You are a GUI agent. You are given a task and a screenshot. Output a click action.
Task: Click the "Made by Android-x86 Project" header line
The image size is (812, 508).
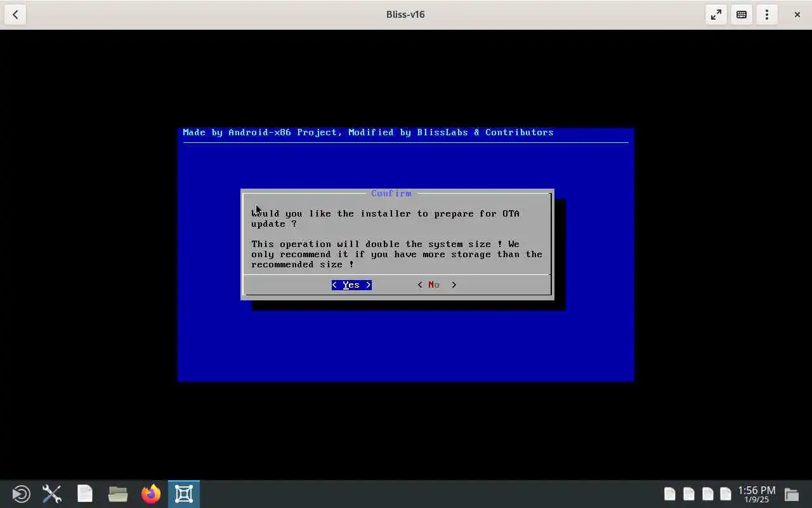368,132
